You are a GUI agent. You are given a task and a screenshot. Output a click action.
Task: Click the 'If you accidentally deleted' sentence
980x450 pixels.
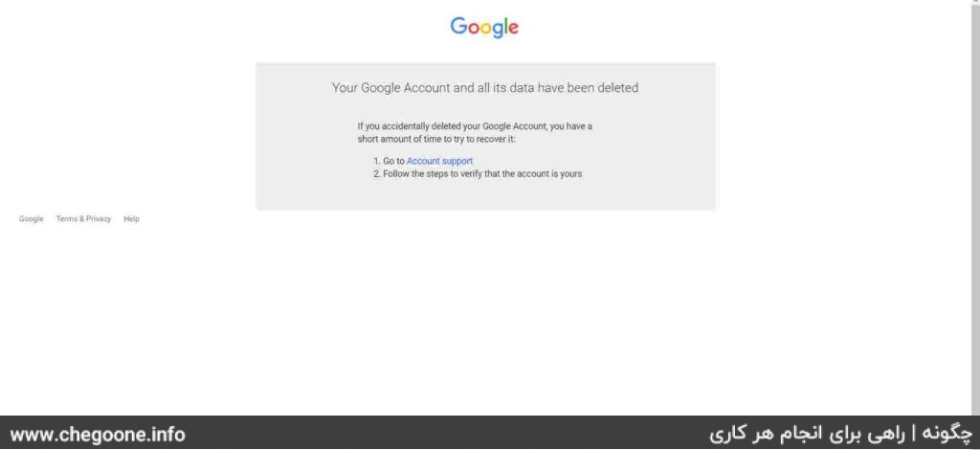point(475,126)
